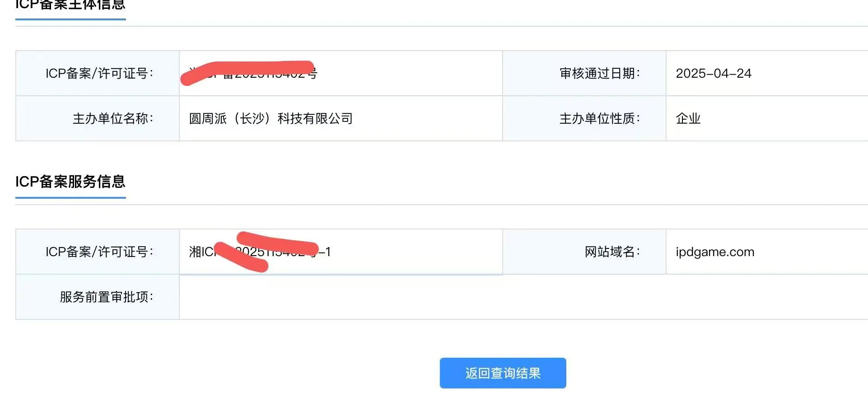Click the 主办单位性质 label cell
Screen dimensions: 868x402
[x=584, y=118]
